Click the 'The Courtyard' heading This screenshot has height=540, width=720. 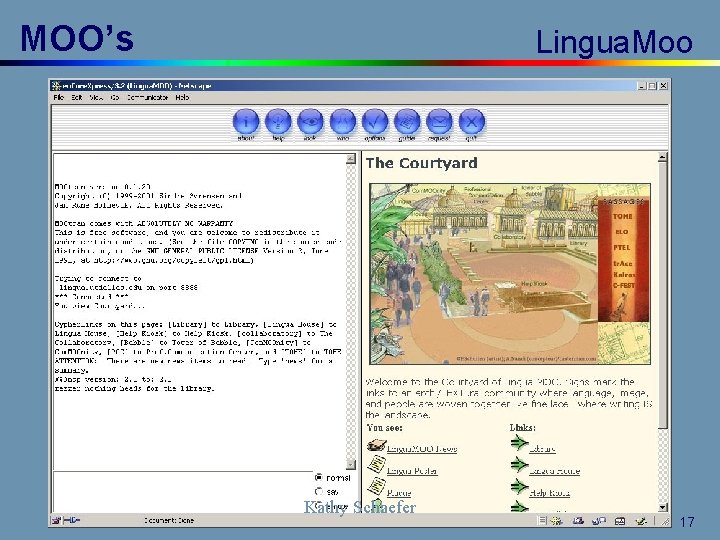422,163
